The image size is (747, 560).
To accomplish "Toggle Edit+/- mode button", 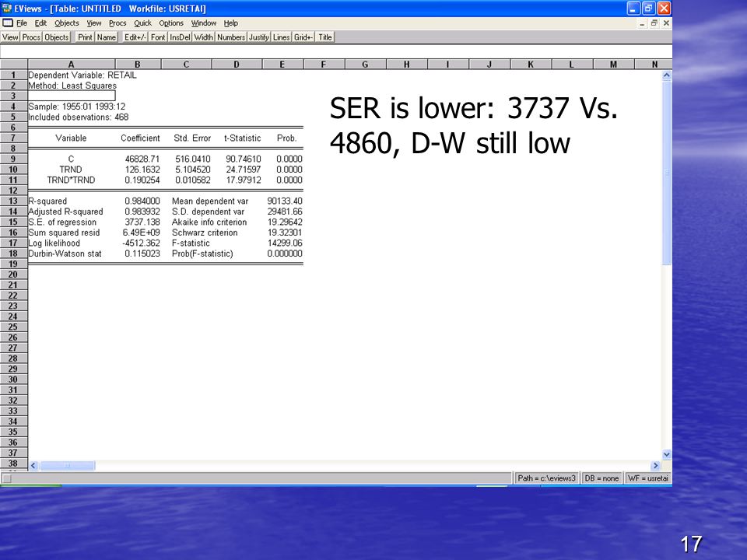I will (x=135, y=37).
